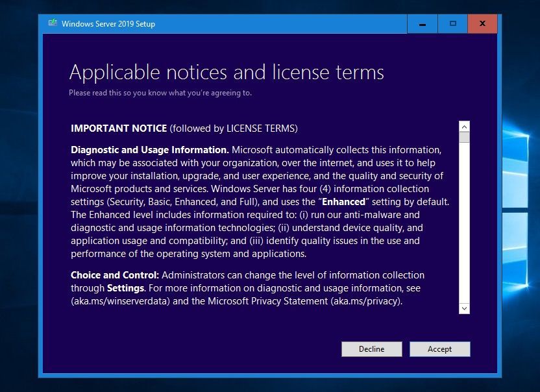
Task: Click the license text scrollbar thumb
Action: click(x=464, y=137)
